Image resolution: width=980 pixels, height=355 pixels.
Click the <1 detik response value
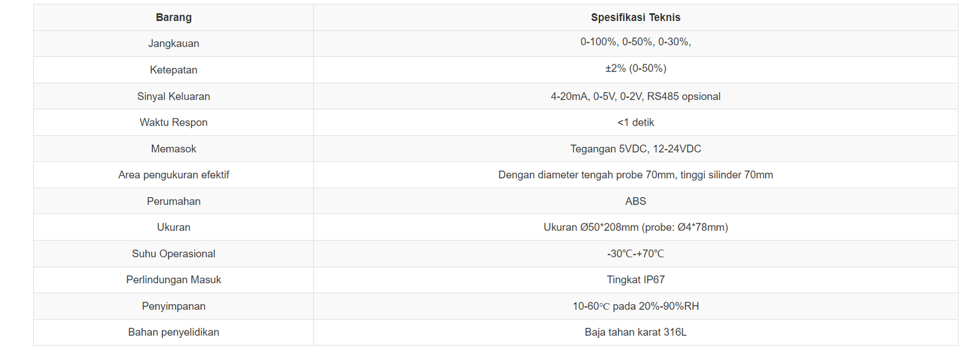tap(635, 122)
